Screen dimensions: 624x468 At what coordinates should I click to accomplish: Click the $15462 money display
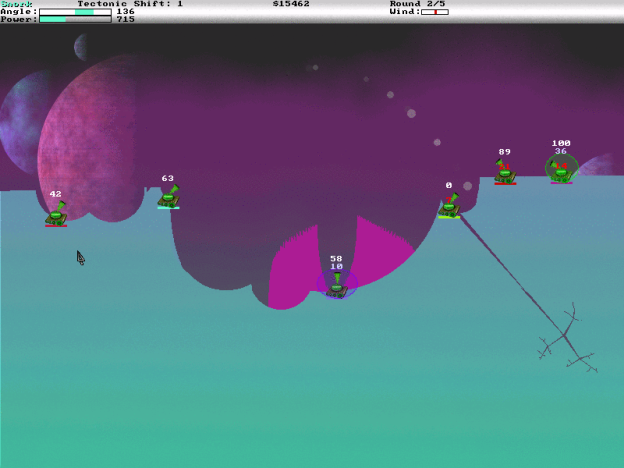point(291,4)
